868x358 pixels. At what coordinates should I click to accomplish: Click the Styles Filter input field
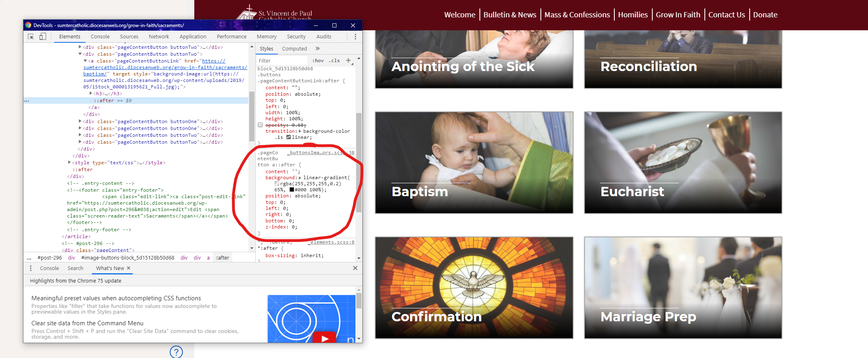[x=283, y=61]
